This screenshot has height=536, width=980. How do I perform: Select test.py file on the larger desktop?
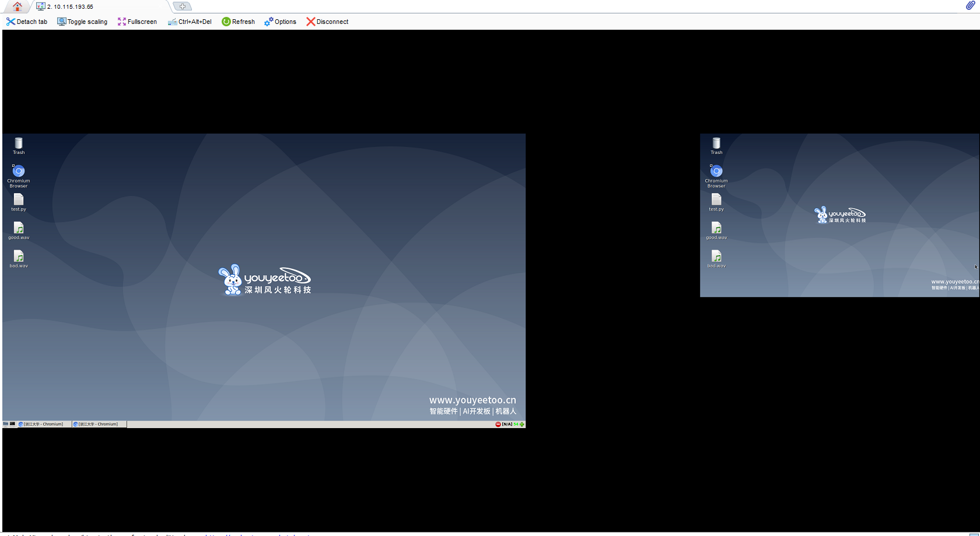(19, 201)
